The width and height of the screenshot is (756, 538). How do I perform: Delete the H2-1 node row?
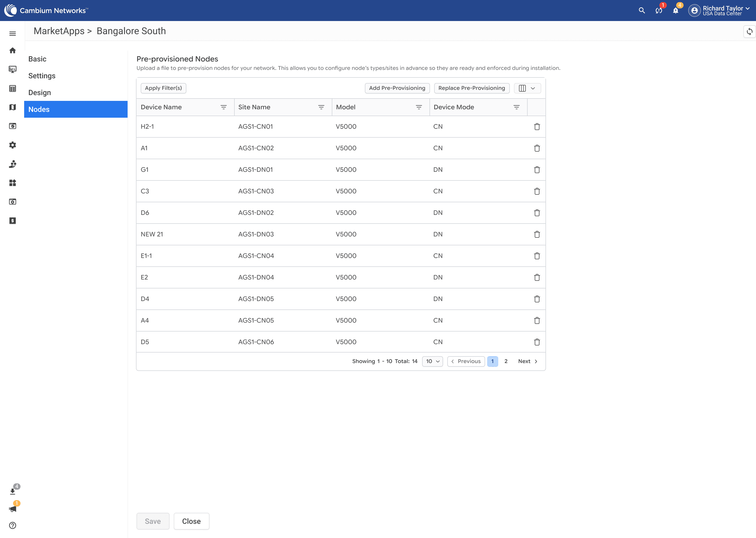[537, 127]
